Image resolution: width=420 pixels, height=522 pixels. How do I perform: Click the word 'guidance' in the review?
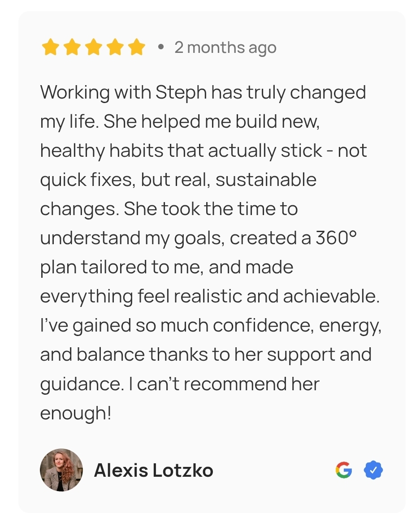click(x=80, y=384)
